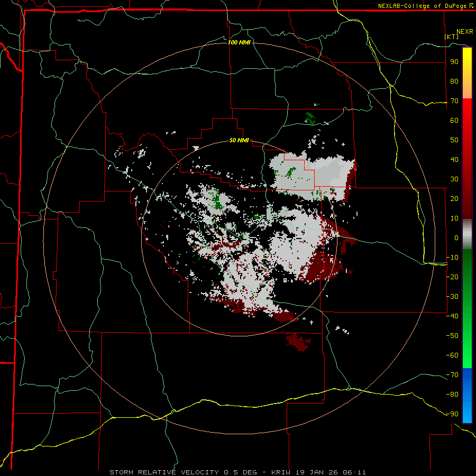Click the -90 value on the velocity scale
The image size is (476, 476).
[452, 414]
